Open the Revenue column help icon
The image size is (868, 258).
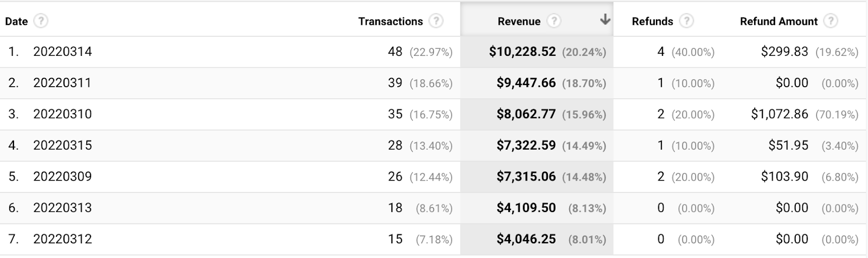(x=553, y=21)
